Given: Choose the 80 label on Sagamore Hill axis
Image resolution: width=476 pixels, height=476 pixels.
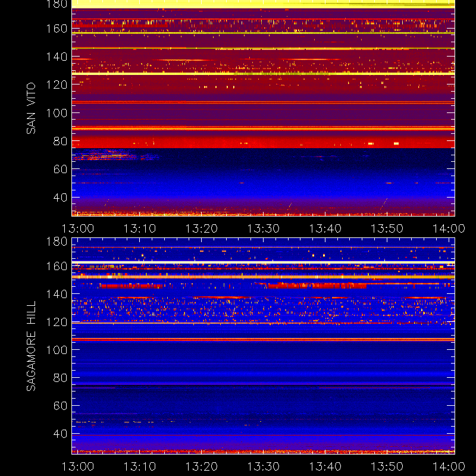Looking at the screenshot, I should (61, 378).
